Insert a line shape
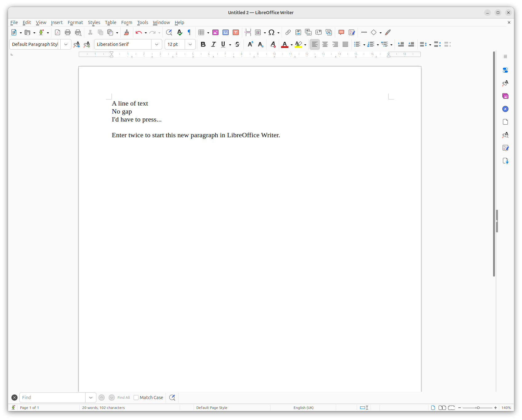Viewport: 522px width, 420px height. pos(364,32)
